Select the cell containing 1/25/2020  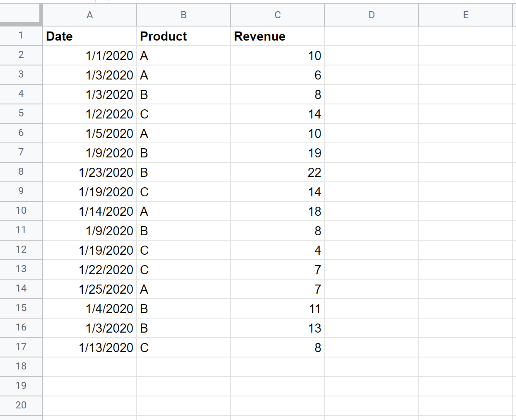pyautogui.click(x=89, y=289)
